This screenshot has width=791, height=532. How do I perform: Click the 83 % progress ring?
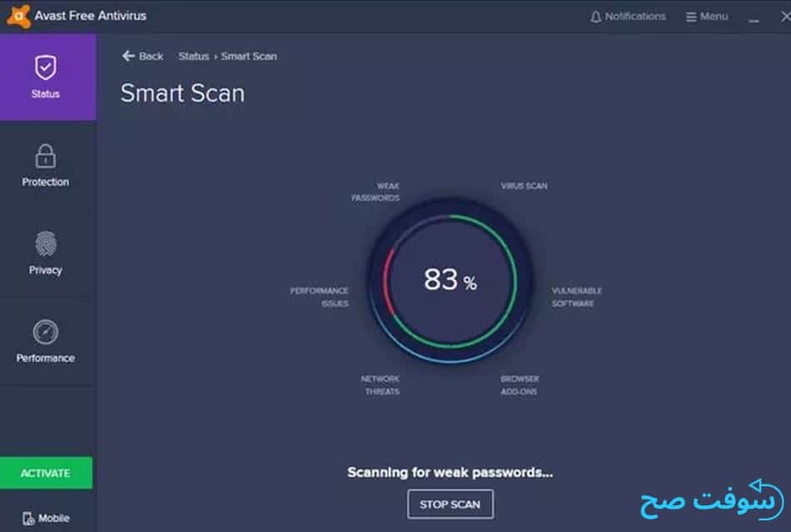click(x=450, y=281)
